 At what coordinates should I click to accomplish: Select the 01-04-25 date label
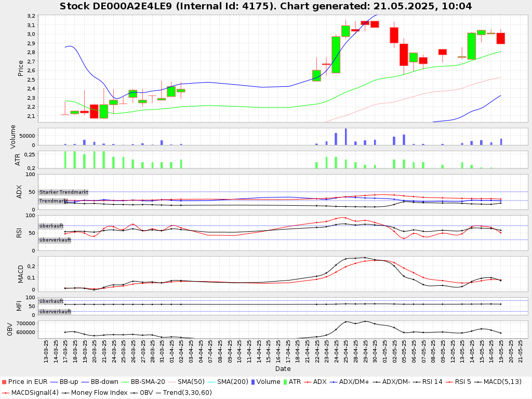tap(171, 352)
